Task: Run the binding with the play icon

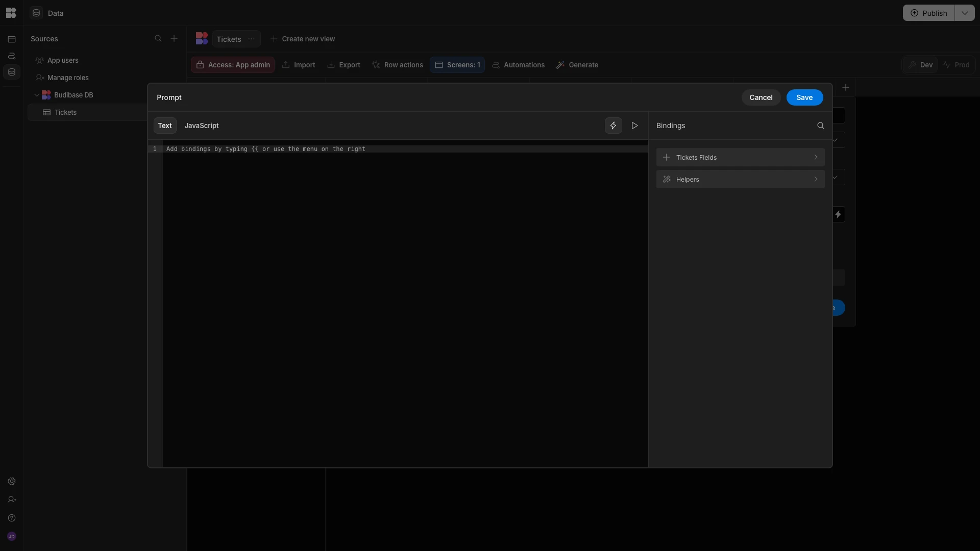Action: (x=634, y=126)
